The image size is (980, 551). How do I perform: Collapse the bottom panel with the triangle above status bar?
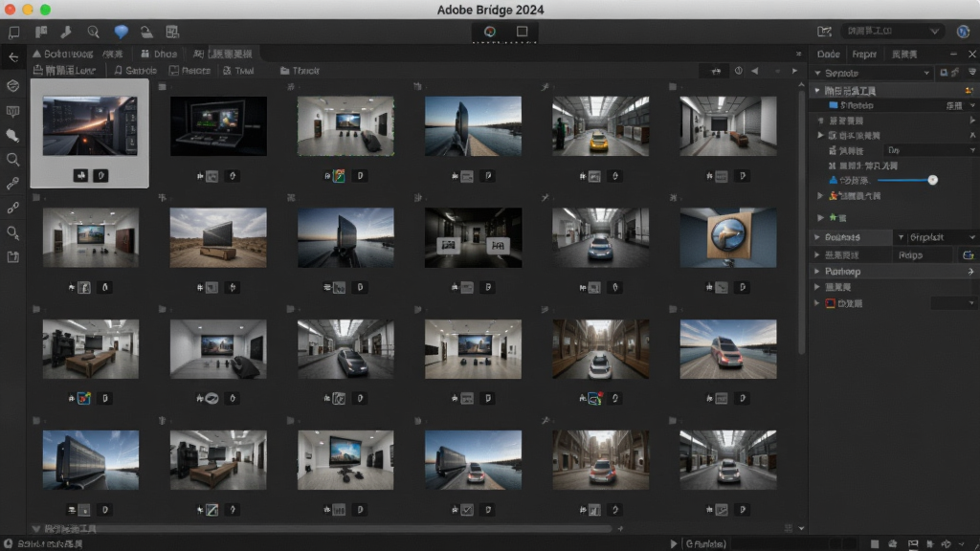(x=35, y=529)
